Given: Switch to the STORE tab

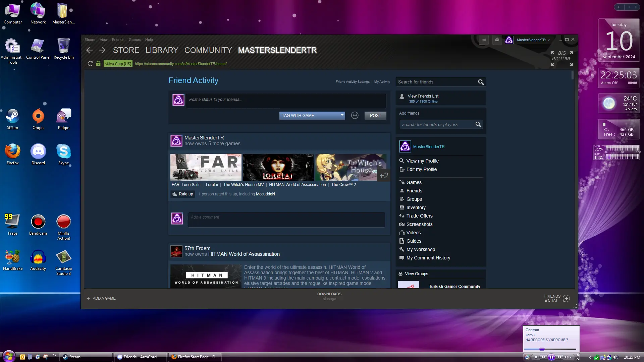Looking at the screenshot, I should (x=126, y=50).
